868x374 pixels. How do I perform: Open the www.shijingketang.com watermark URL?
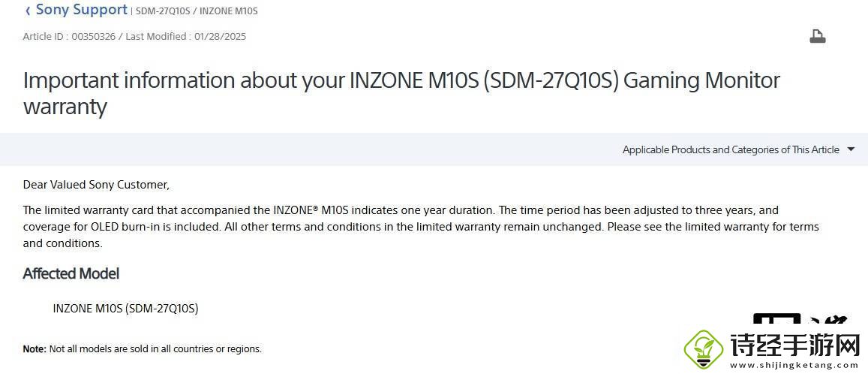[x=795, y=365]
